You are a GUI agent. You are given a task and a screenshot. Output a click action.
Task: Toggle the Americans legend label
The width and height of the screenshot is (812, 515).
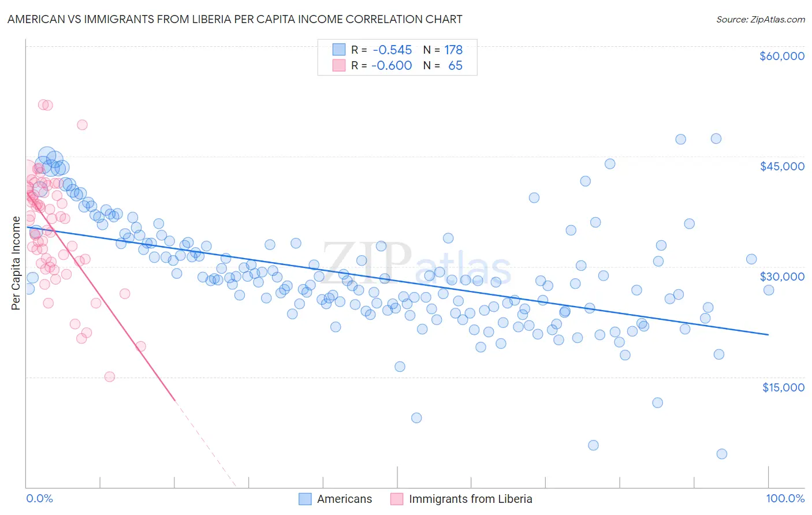point(344,499)
